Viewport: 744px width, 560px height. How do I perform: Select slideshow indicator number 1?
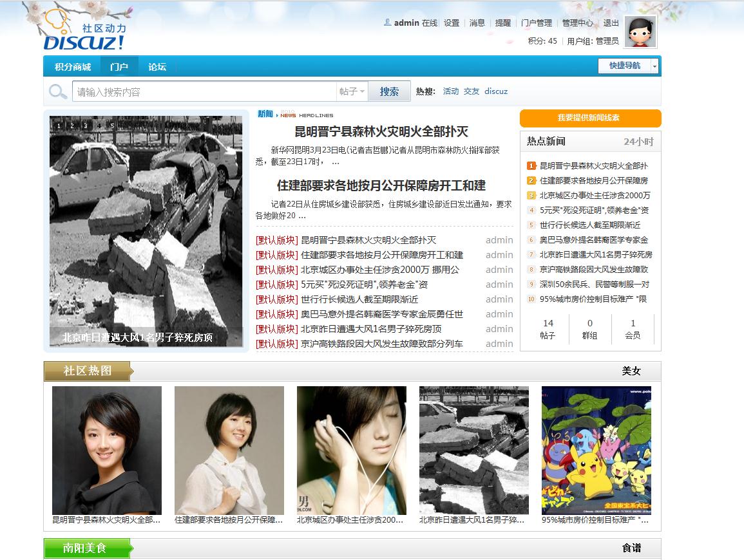59,126
